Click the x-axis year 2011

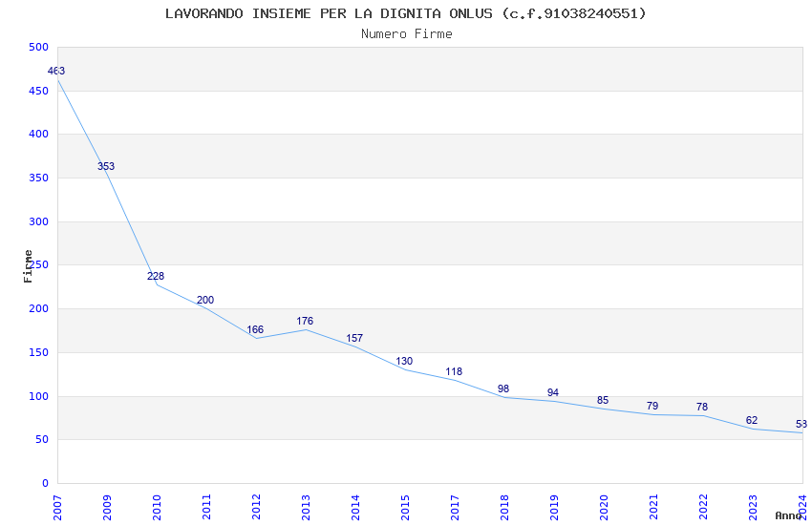tap(206, 508)
